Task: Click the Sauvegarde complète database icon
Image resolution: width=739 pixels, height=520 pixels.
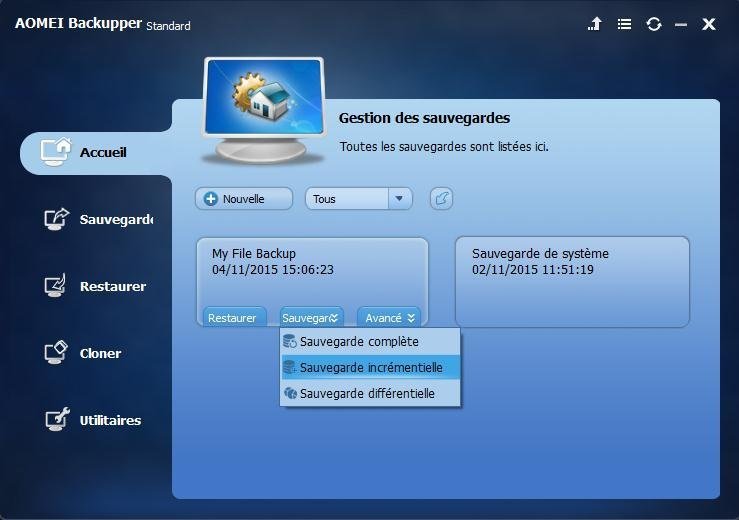Action: [x=289, y=342]
